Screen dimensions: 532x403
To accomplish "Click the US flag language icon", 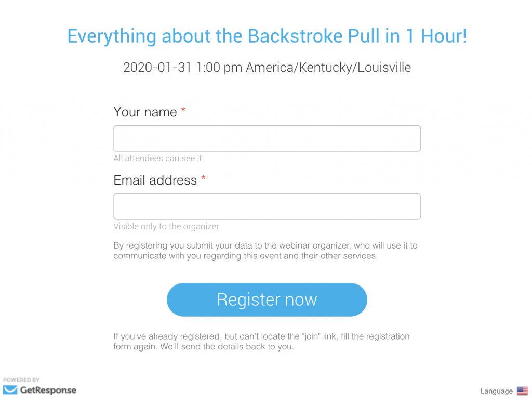I will pos(522,391).
